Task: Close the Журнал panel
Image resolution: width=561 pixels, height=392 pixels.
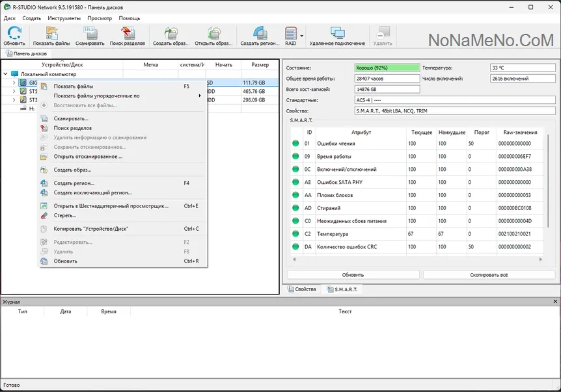Action: [x=555, y=302]
